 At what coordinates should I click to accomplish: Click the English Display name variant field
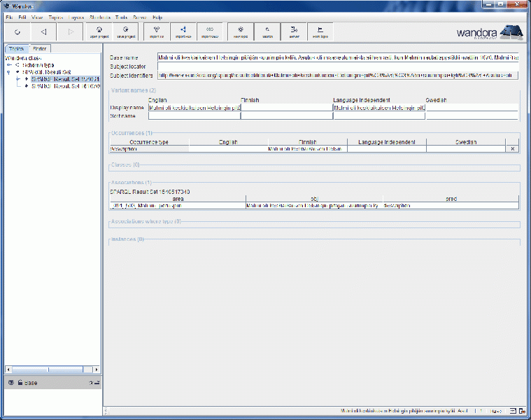194,108
